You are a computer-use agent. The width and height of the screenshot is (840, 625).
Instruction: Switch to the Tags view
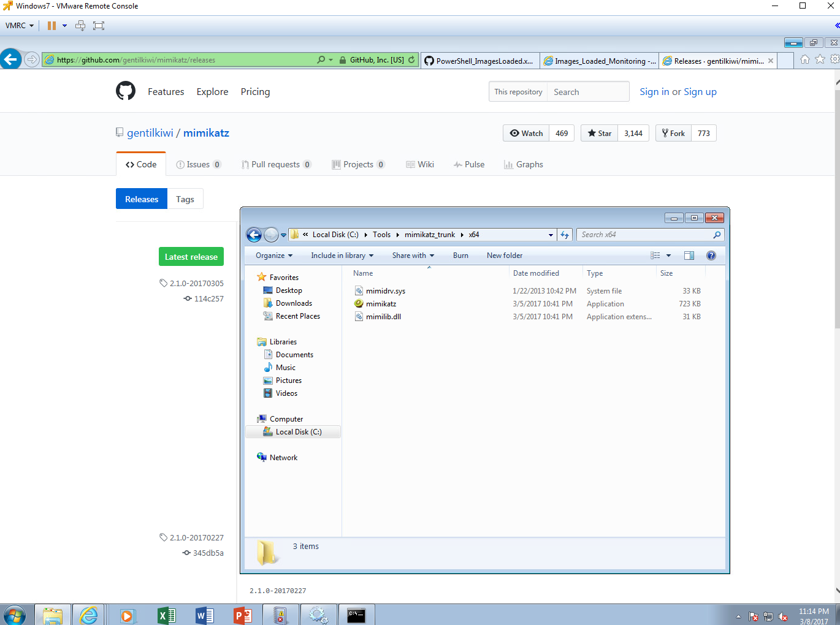coord(185,199)
